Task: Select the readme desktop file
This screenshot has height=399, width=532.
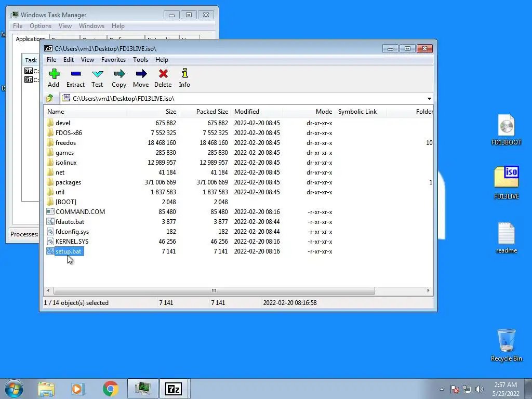Action: 506,238
